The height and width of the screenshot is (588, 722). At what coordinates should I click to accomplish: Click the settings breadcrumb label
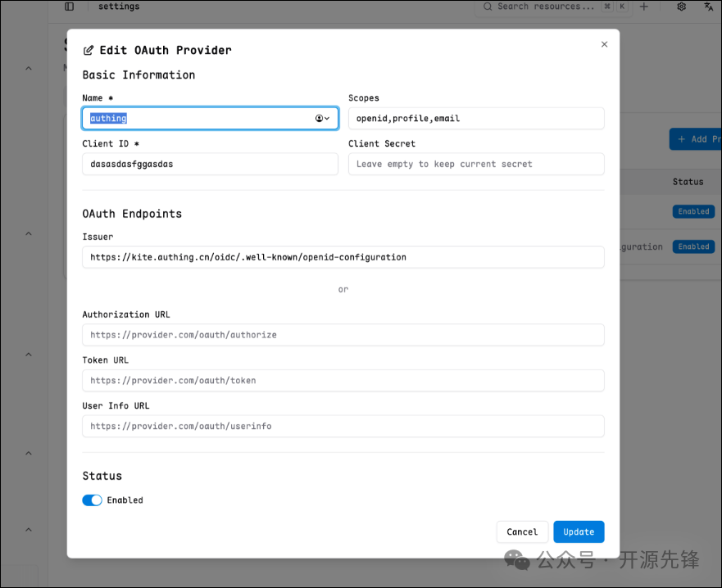(x=119, y=7)
